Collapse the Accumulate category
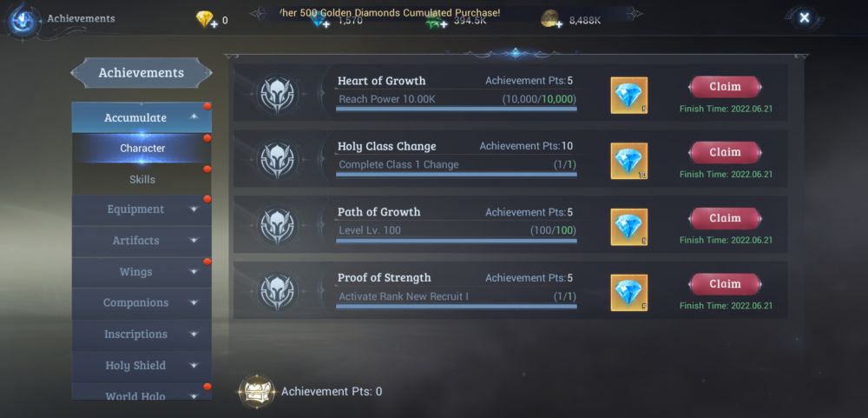The height and width of the screenshot is (418, 868). click(x=141, y=117)
